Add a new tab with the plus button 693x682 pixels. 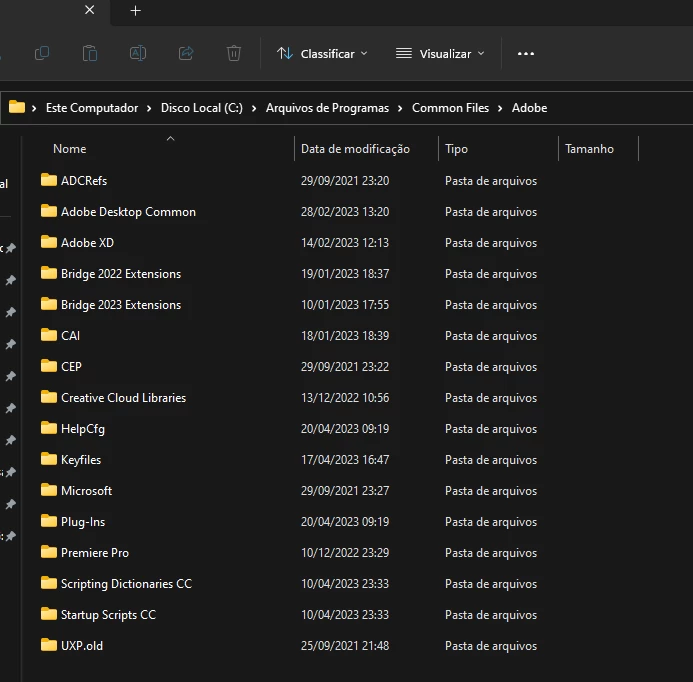136,11
